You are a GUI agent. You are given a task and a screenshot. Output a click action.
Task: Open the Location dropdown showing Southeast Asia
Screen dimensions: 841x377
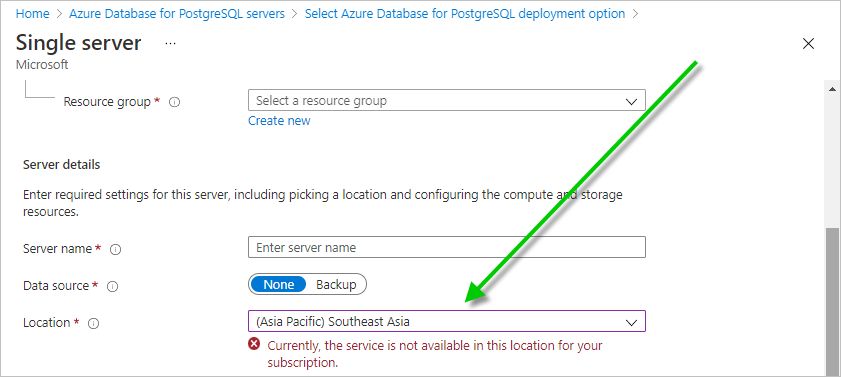pos(447,322)
